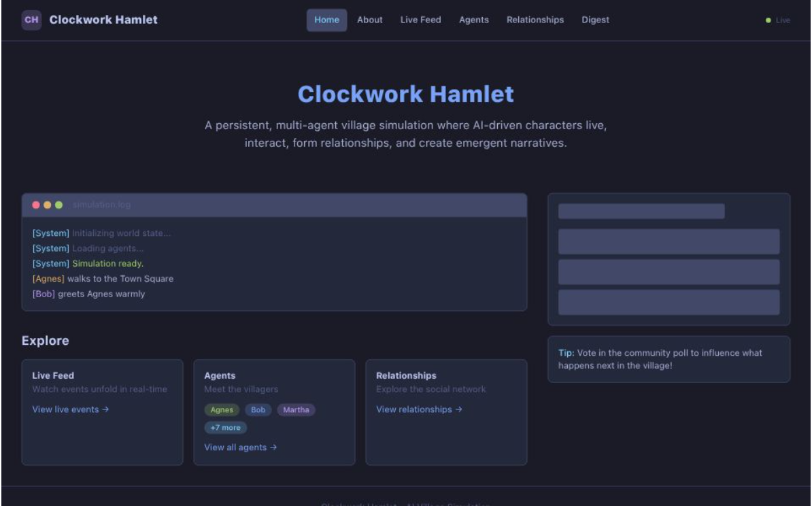Select the Bob agent tag
This screenshot has height=506, width=812.
click(258, 409)
